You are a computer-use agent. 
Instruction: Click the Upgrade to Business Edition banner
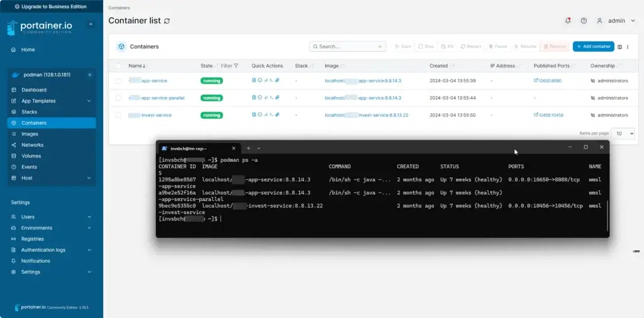pyautogui.click(x=52, y=6)
